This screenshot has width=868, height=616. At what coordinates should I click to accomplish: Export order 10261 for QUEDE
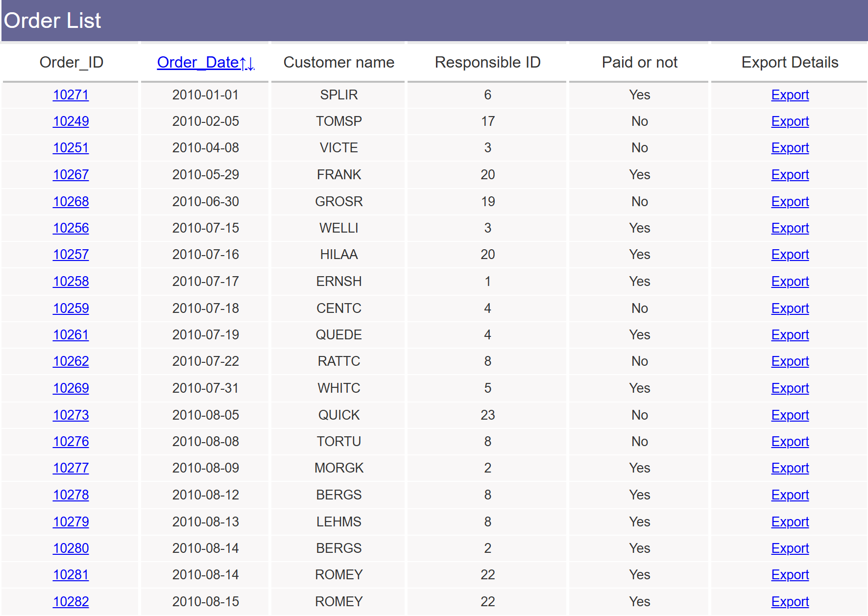coord(790,335)
